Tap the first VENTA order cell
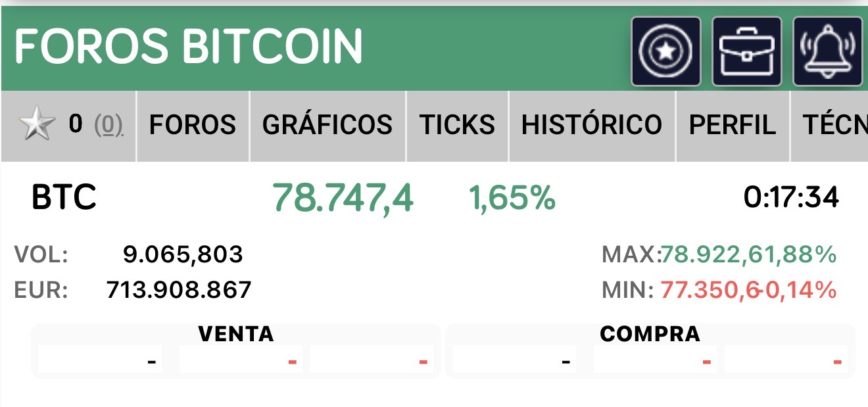 pos(100,360)
